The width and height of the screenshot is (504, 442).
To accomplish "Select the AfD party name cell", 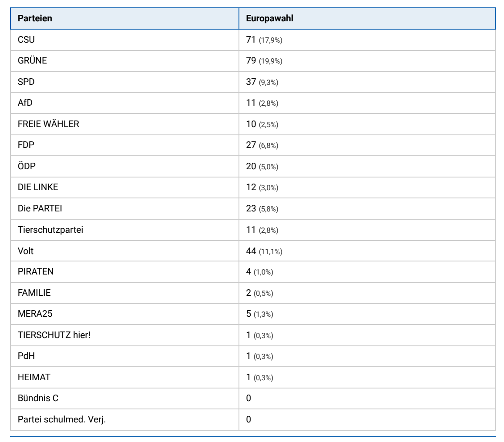I will click(x=125, y=103).
